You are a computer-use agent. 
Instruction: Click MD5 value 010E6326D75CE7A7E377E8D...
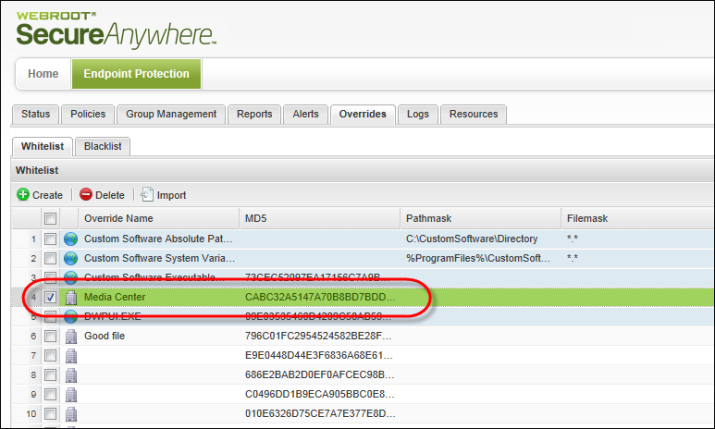point(320,414)
